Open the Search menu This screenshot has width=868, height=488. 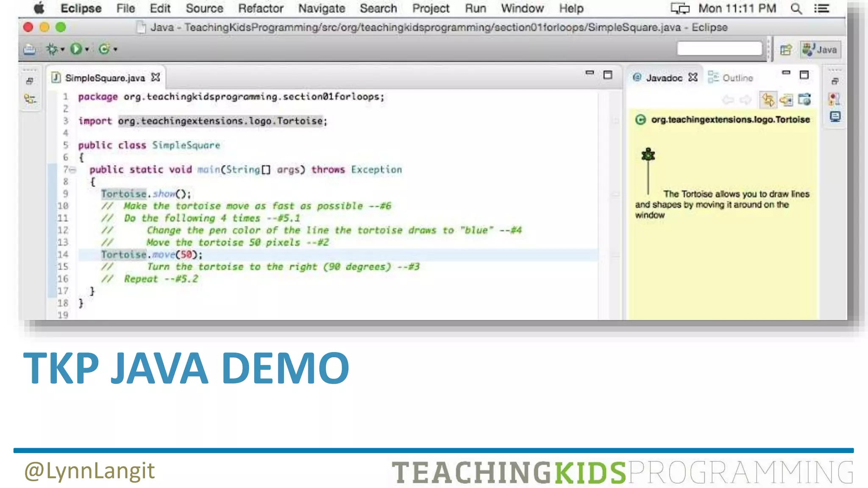pyautogui.click(x=378, y=8)
